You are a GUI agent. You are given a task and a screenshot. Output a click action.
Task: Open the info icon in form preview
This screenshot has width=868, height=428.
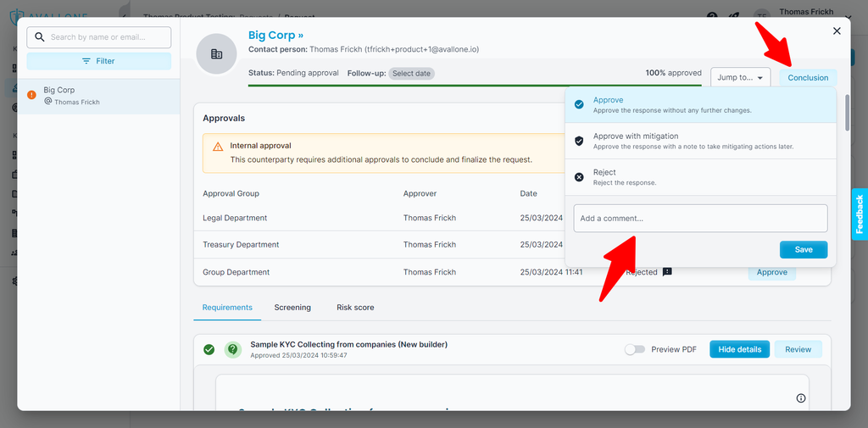click(800, 398)
